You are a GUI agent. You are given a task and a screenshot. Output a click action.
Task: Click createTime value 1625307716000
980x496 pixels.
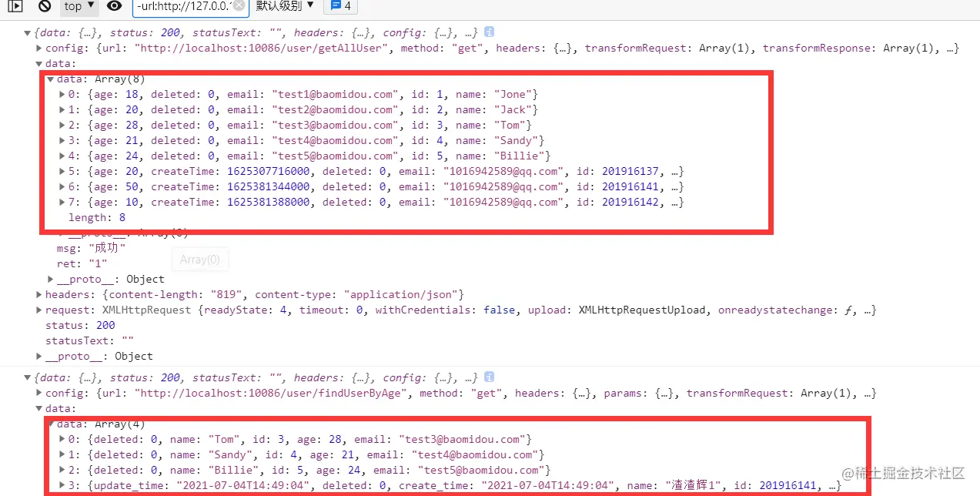pos(268,171)
